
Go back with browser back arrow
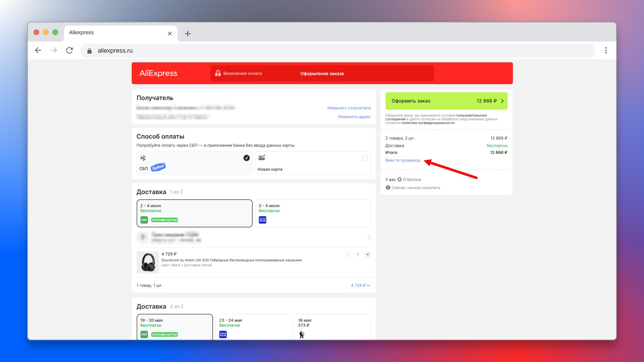[38, 50]
